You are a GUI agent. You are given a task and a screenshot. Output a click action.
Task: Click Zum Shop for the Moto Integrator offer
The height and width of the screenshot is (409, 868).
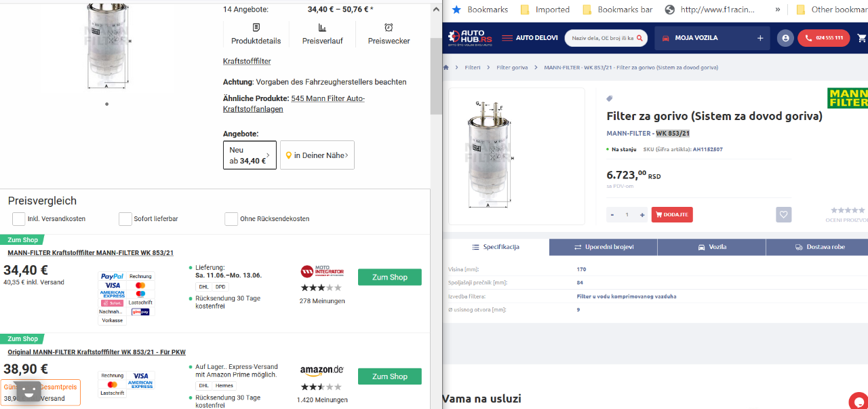click(389, 277)
